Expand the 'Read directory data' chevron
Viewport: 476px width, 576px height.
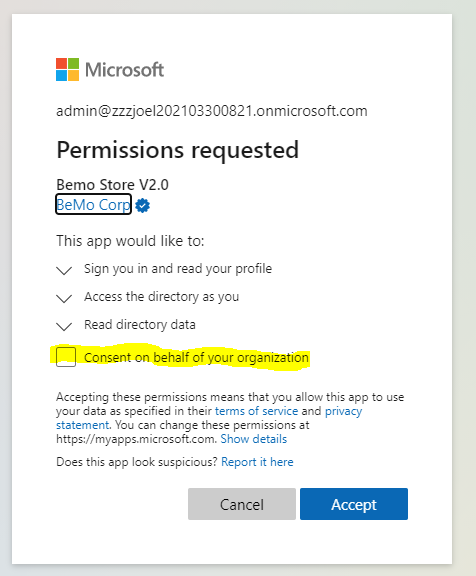click(64, 326)
